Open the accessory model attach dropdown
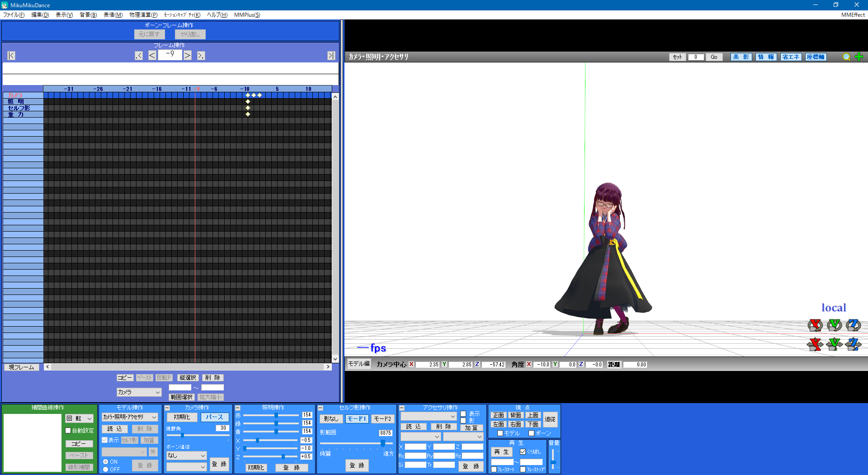Screen dimensions: 868x475 click(x=420, y=437)
